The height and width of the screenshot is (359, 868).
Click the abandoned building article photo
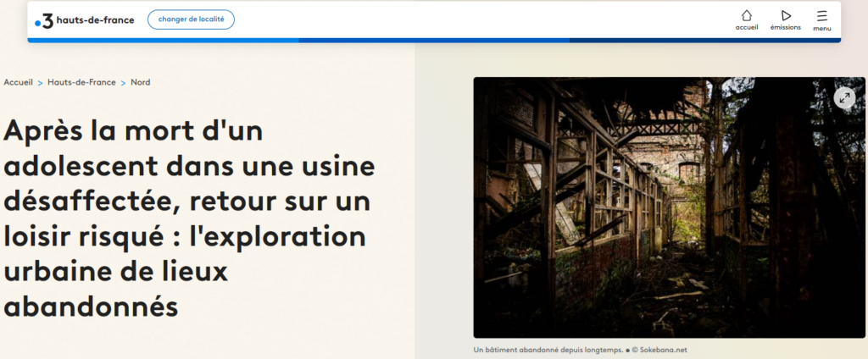coord(669,207)
